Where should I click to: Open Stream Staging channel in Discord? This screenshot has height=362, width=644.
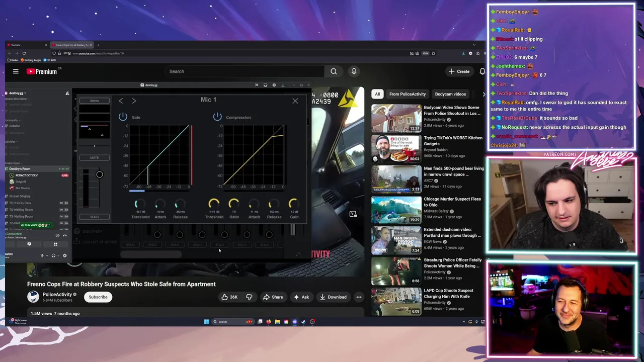pos(20,196)
